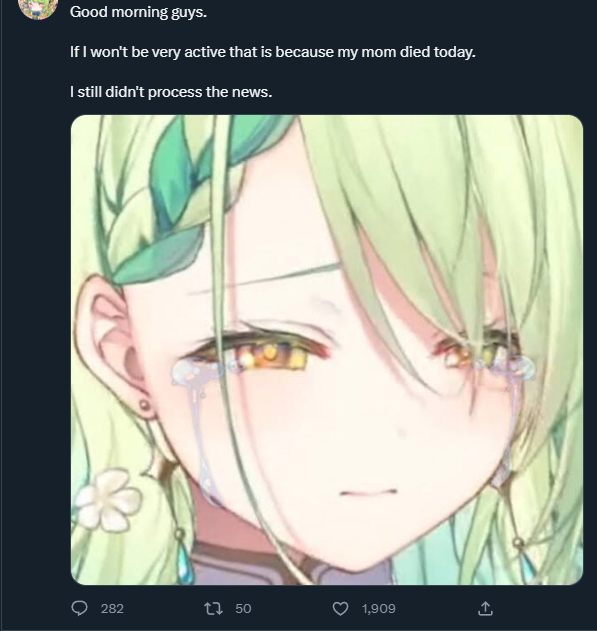
Task: Retweet this post using the arrows icon
Action: [213, 608]
